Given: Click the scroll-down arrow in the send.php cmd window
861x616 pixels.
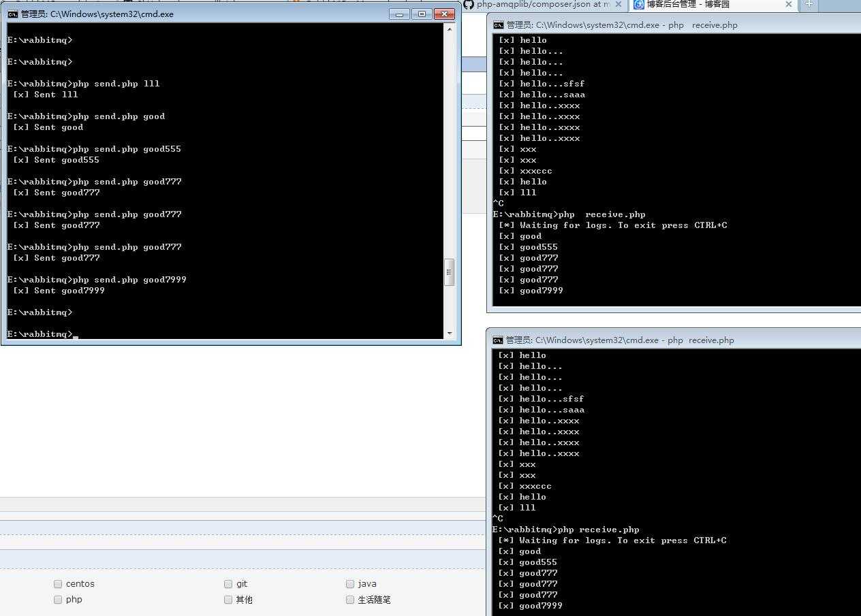Looking at the screenshot, I should pos(450,334).
